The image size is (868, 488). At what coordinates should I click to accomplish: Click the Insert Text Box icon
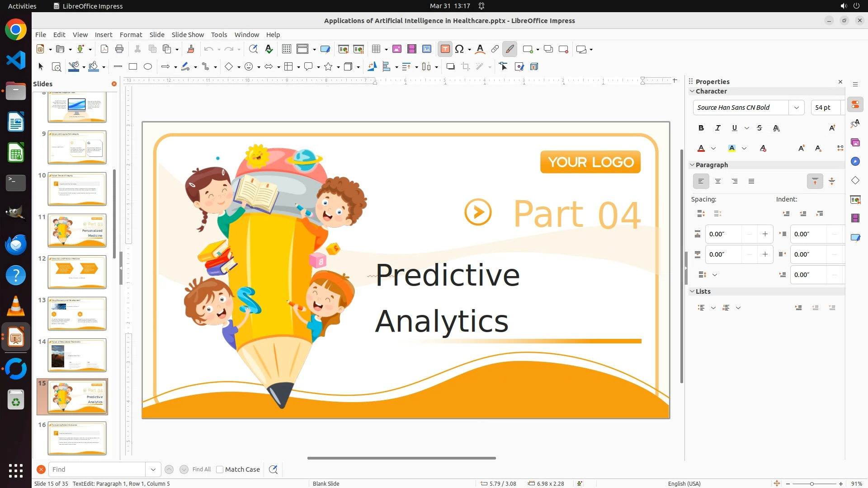(445, 49)
